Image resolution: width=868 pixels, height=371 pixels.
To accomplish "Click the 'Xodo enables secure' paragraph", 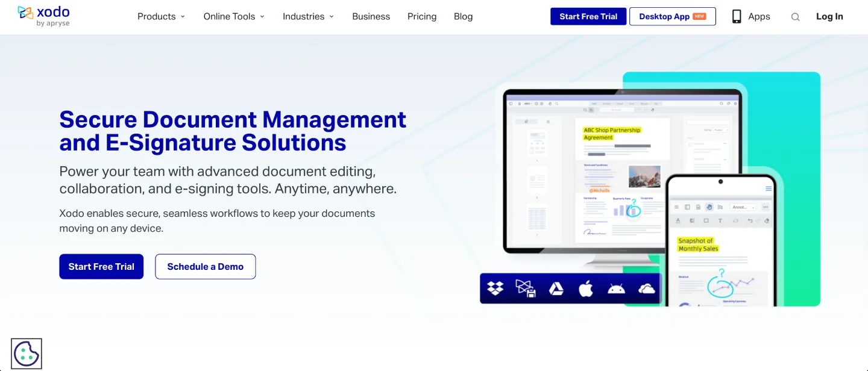I will click(x=217, y=221).
